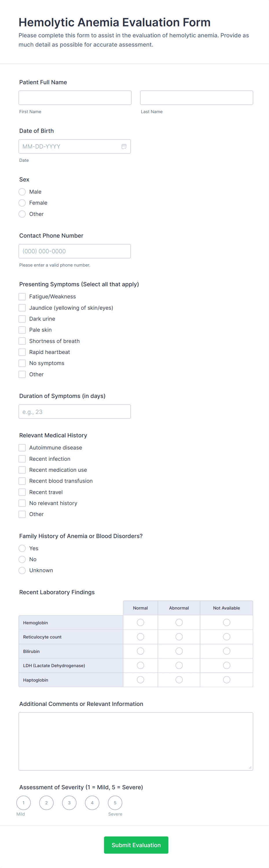This screenshot has width=269, height=868.
Task: Set LDH to Abnormal
Action: (x=179, y=665)
